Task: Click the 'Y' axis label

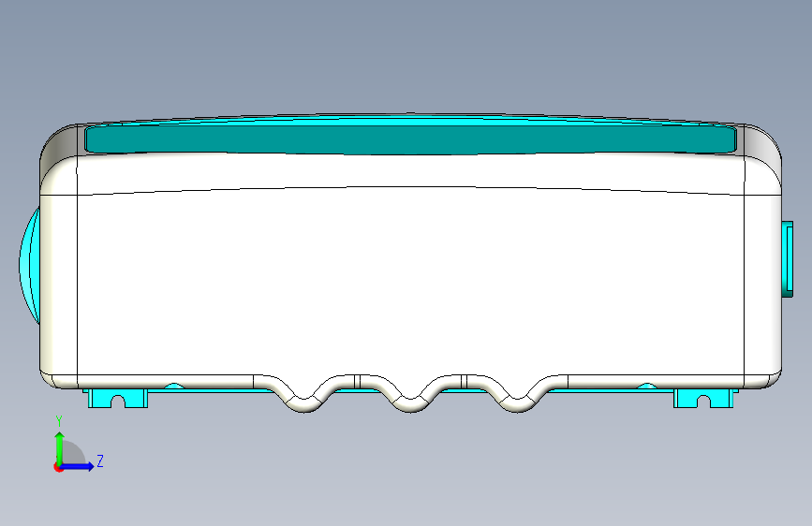Action: coord(59,421)
